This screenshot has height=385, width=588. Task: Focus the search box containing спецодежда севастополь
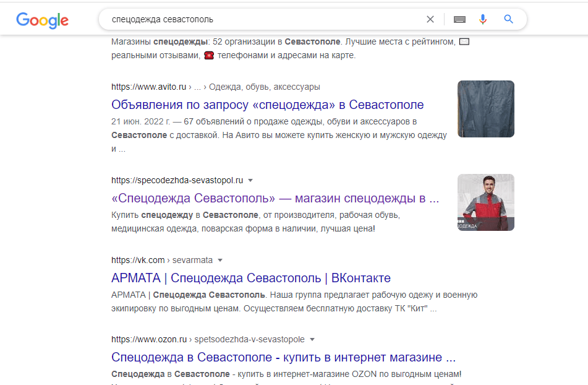(x=260, y=19)
